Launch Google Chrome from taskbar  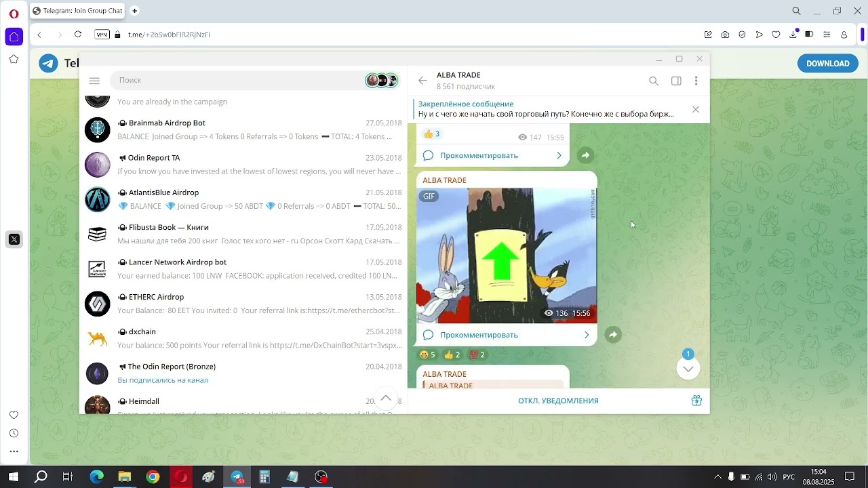(x=153, y=476)
